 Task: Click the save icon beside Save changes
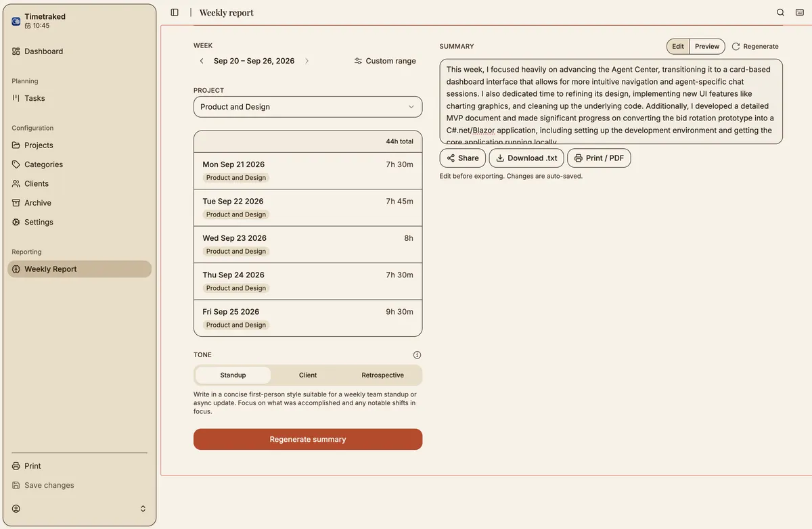point(16,485)
